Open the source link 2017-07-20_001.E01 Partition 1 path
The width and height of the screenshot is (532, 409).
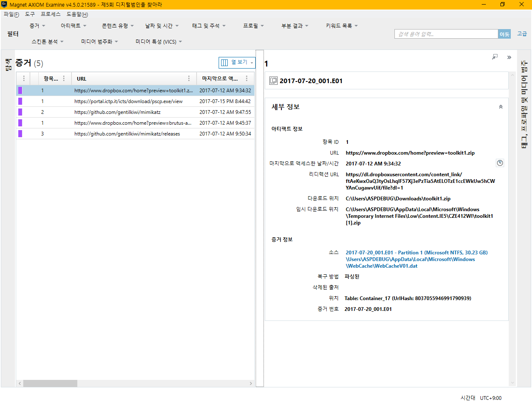coord(416,259)
